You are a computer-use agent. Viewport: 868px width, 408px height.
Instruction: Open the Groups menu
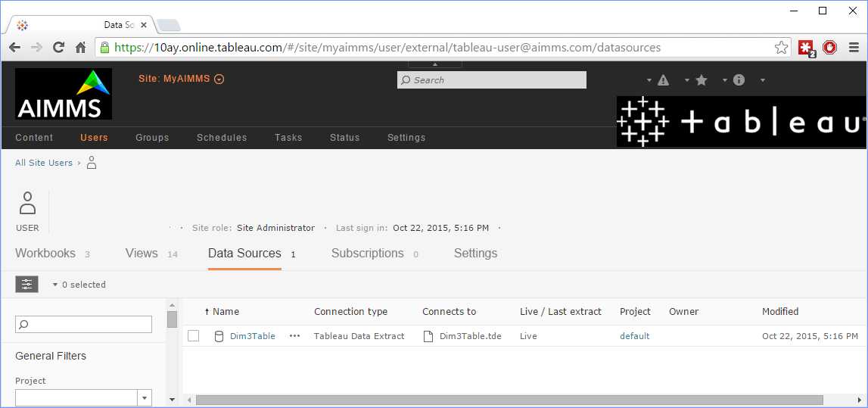(152, 138)
